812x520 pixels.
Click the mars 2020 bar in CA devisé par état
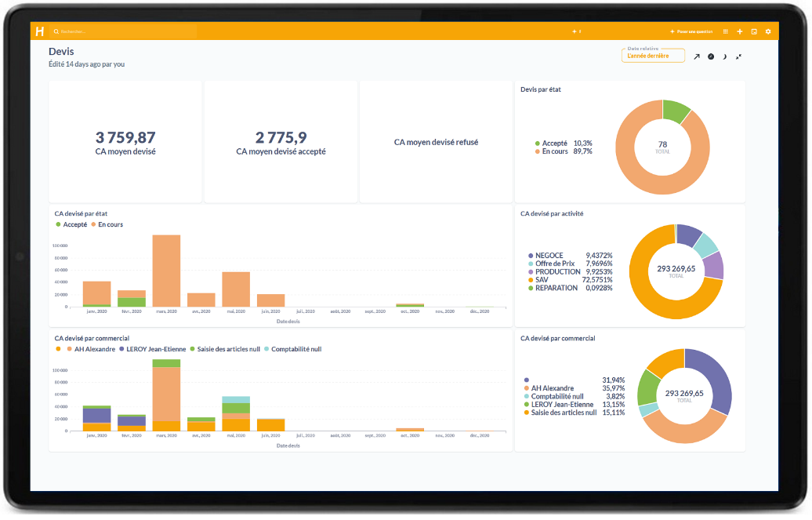tap(166, 270)
